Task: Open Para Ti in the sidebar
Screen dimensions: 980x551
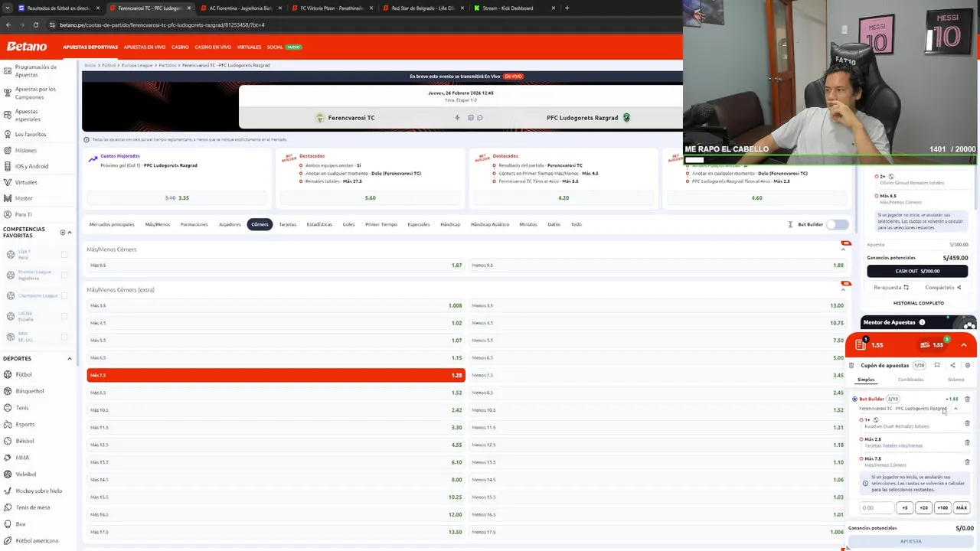Action: (24, 214)
